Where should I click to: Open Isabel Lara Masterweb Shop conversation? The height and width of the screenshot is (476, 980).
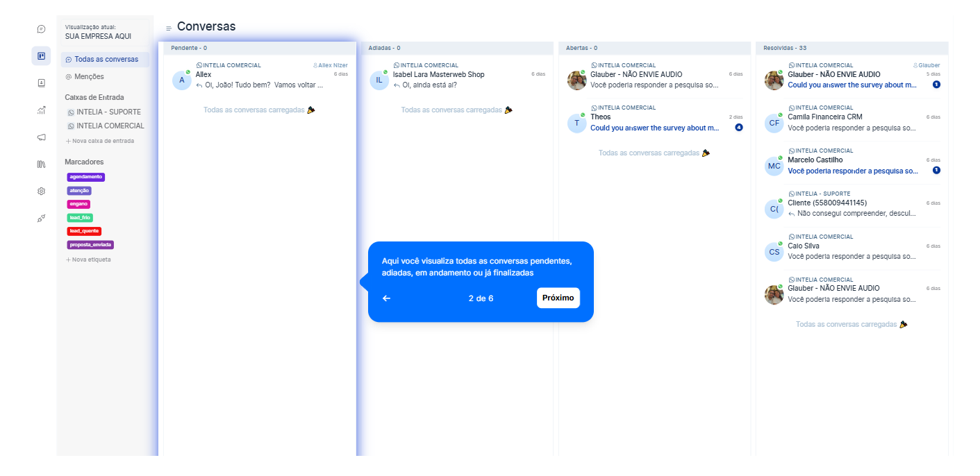[458, 77]
